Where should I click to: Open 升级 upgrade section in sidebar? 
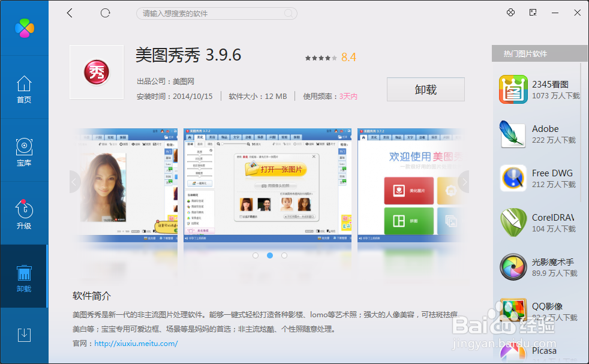coord(24,215)
